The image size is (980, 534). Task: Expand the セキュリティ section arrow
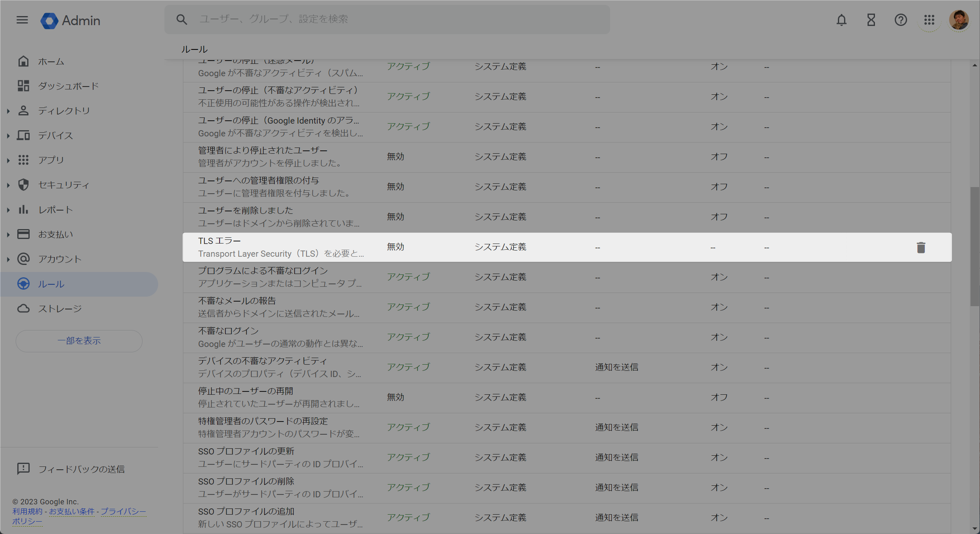[8, 185]
